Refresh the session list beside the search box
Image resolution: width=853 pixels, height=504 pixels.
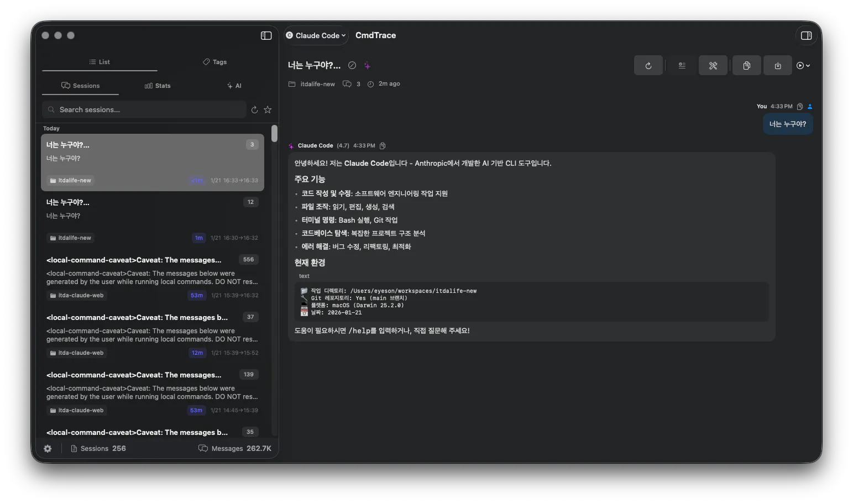(x=254, y=110)
